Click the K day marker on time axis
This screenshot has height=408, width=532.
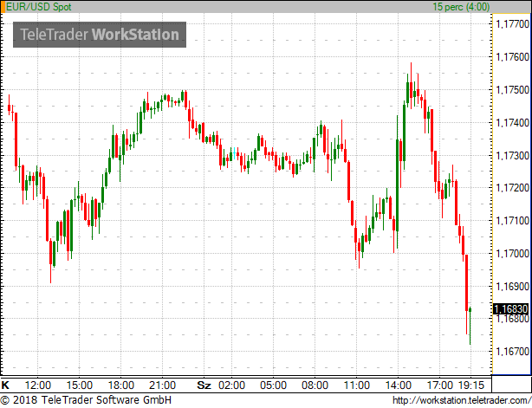[x=5, y=385]
